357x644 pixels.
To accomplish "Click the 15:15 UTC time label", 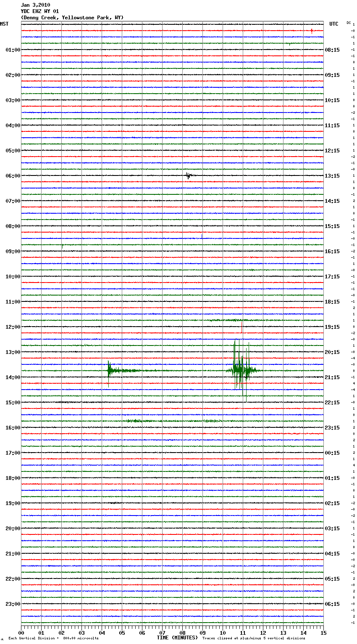I will coord(332,226).
